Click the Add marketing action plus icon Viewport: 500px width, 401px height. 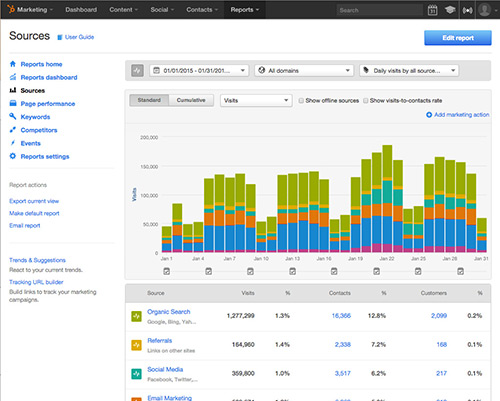click(429, 115)
